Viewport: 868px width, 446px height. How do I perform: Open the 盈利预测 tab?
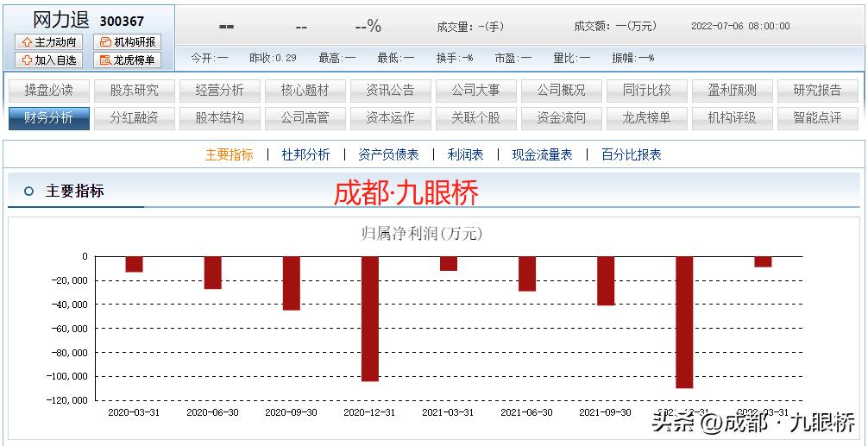click(x=733, y=91)
